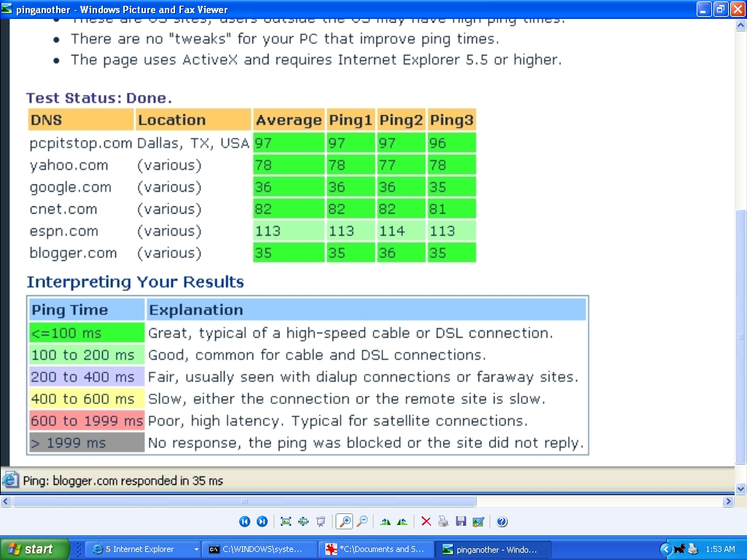The image size is (747, 560).
Task: Switch to the *C:\Documents and S... taskbar window
Action: [x=376, y=549]
